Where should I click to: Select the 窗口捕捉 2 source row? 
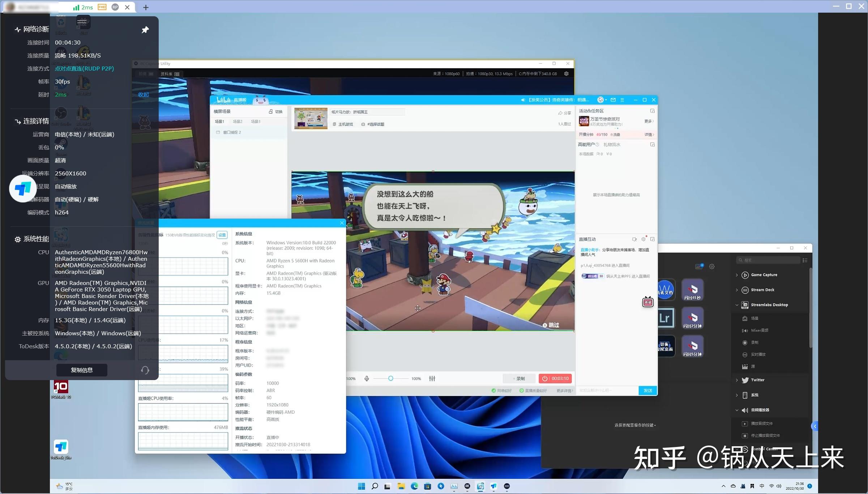249,132
